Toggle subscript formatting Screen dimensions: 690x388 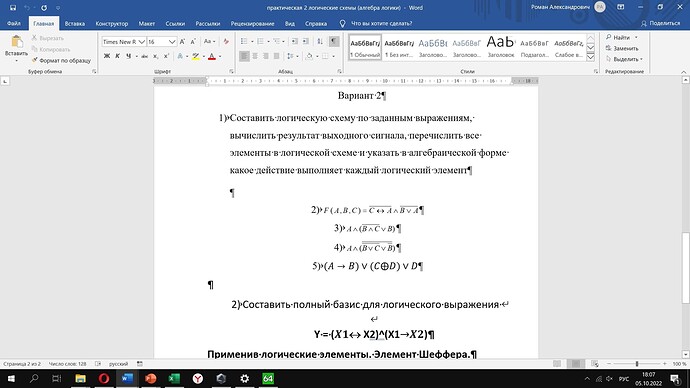155,56
